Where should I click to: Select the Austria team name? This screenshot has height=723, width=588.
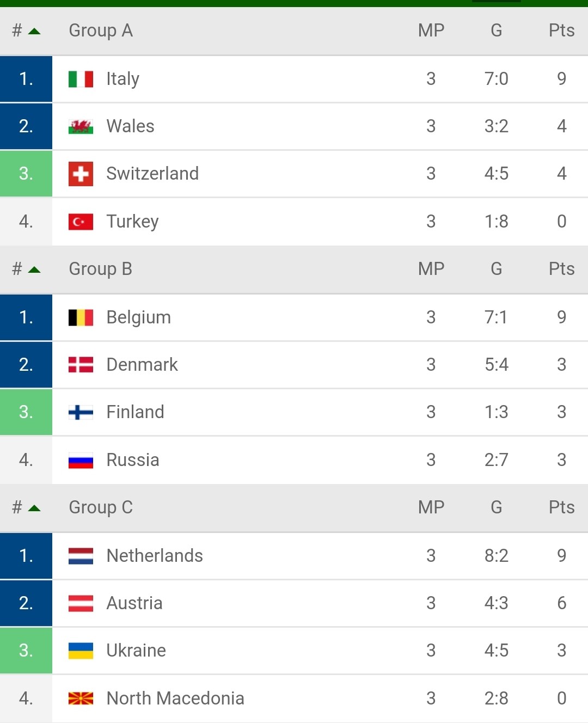[x=134, y=603]
